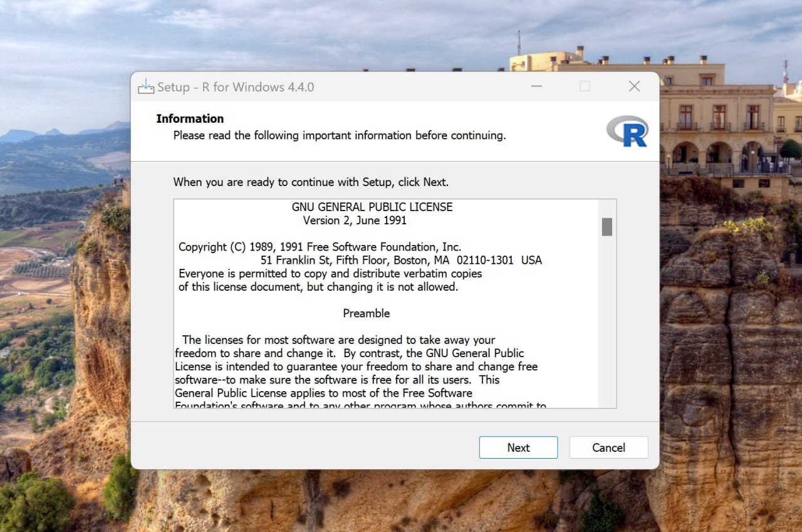Minimize the Setup window
Viewport: 802px width, 532px height.
click(x=536, y=86)
